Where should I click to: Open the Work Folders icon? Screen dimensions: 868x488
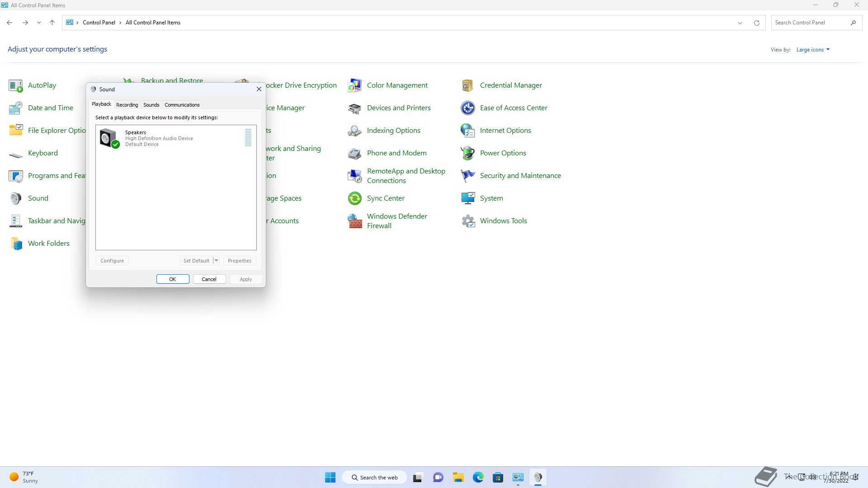(x=16, y=244)
